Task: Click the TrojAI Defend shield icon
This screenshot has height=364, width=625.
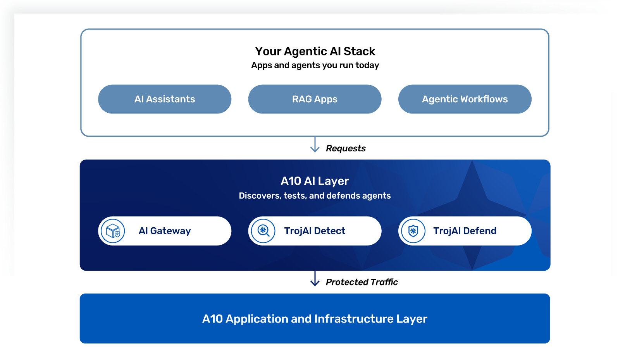Action: point(413,231)
